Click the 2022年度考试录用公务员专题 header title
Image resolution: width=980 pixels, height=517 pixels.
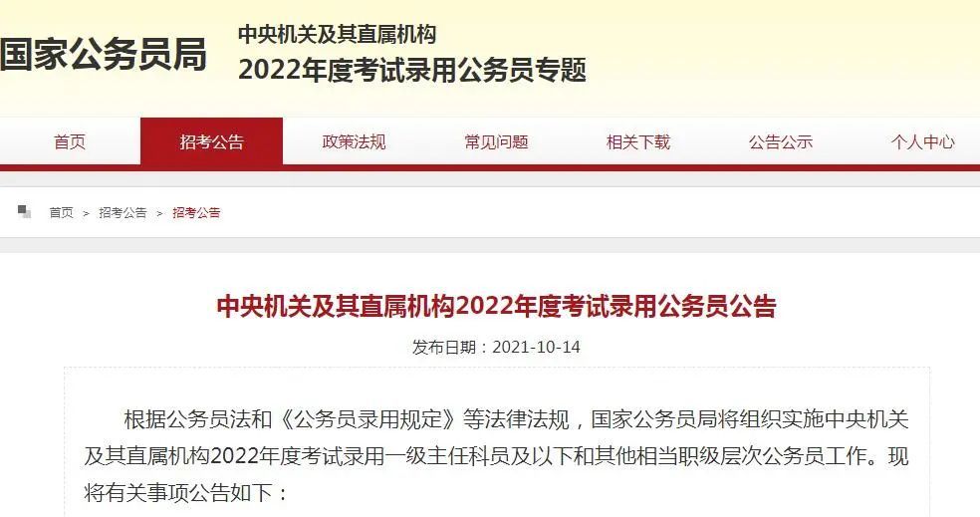[412, 70]
